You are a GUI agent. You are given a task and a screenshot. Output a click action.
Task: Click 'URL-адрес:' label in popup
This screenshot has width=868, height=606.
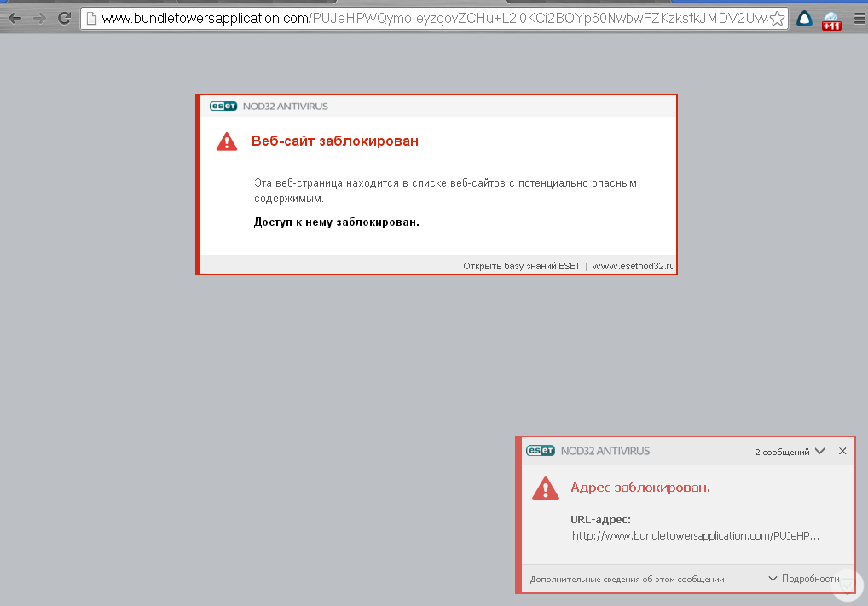(x=600, y=520)
